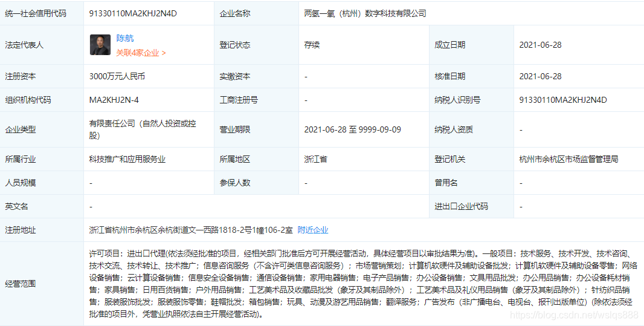Click the 参保人数 label cell
This screenshot has height=326, width=644.
[x=256, y=183]
